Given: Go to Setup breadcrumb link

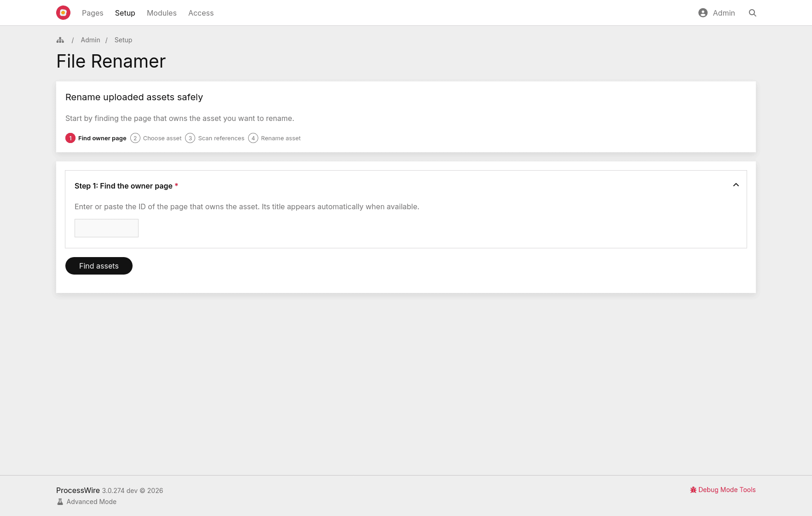Looking at the screenshot, I should [123, 40].
